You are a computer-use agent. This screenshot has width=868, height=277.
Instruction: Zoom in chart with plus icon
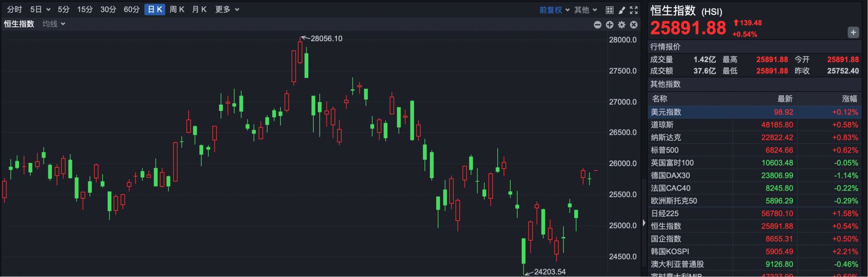(x=609, y=25)
